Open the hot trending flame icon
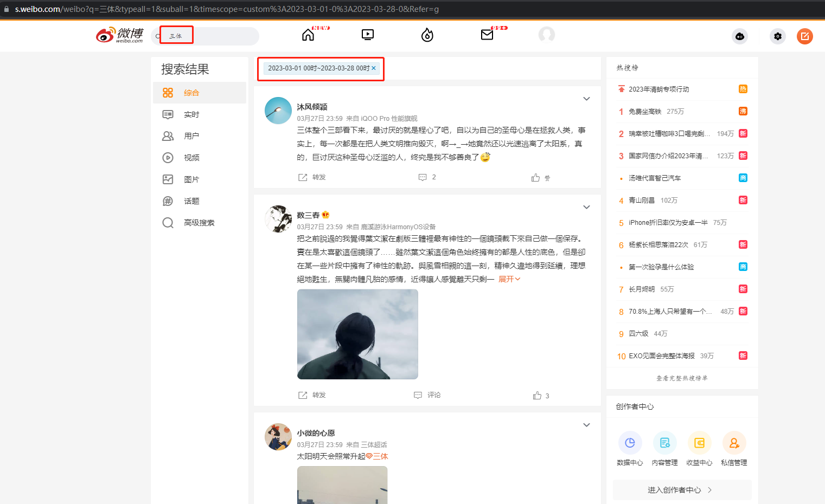The image size is (825, 504). point(427,35)
